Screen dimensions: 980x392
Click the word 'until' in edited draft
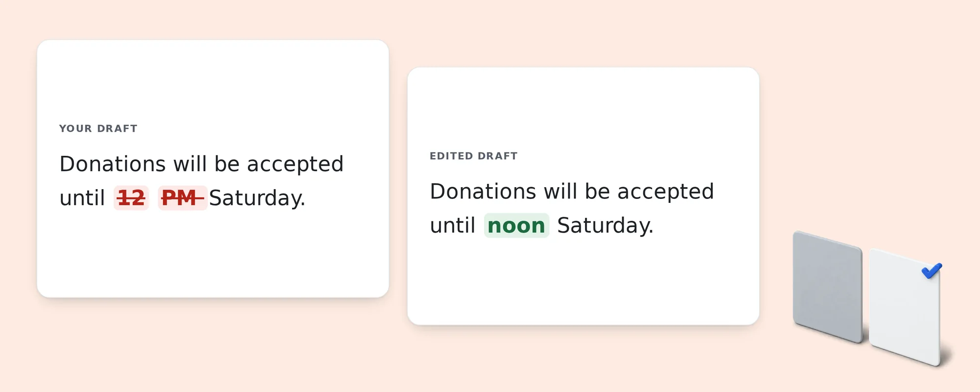coord(453,225)
